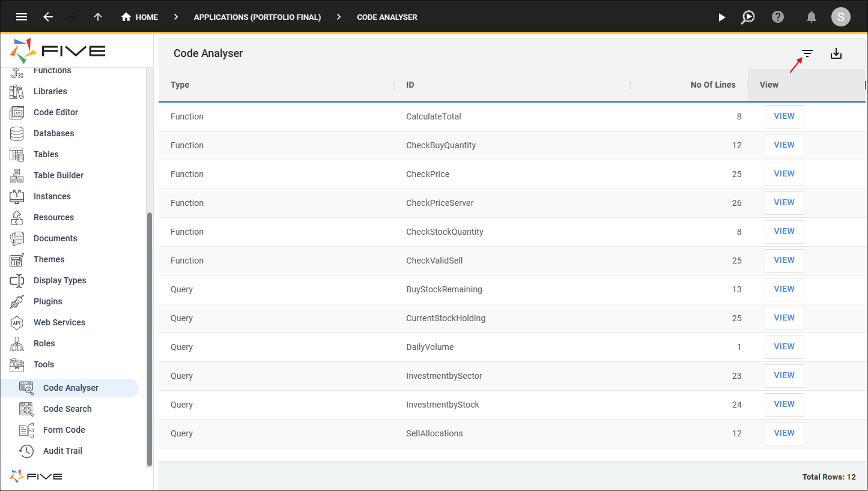Screen dimensions: 868x491
Task: Click the Display Types icon
Action: (x=17, y=280)
